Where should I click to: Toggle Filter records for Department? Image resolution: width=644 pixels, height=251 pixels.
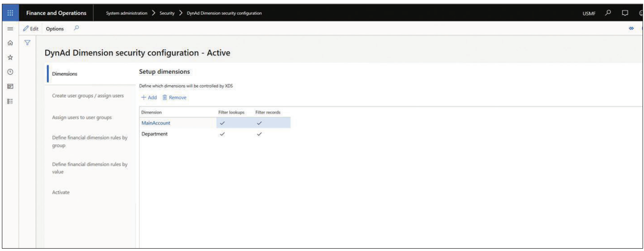(259, 134)
